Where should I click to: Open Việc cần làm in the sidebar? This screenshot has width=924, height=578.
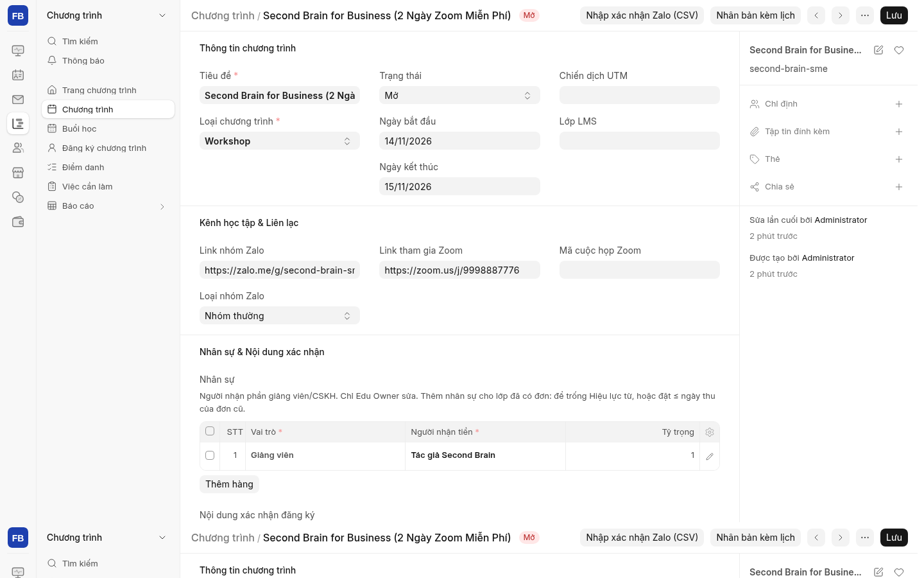[108, 187]
